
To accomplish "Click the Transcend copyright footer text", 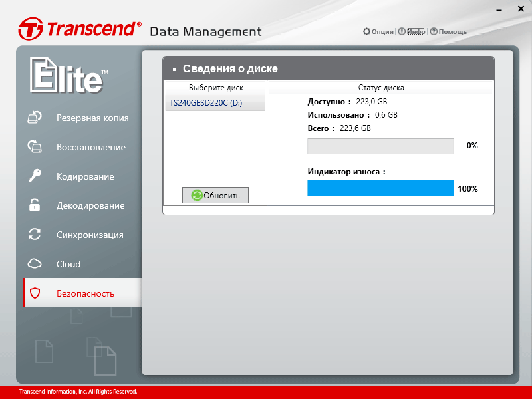I will [78, 392].
